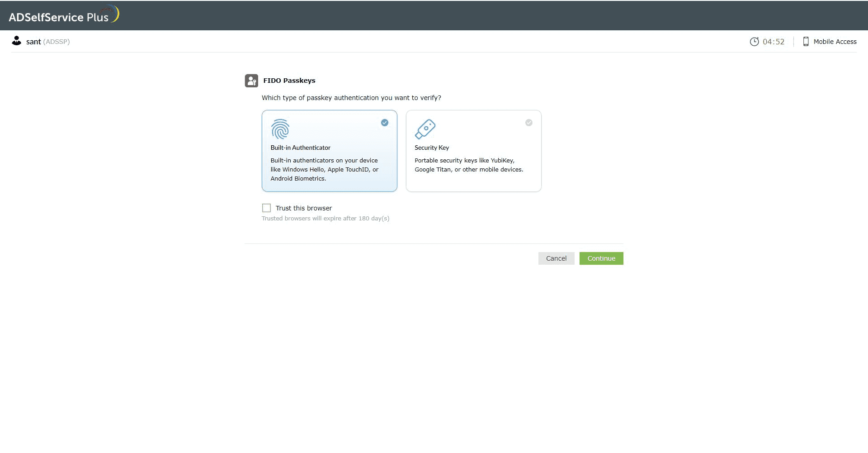The height and width of the screenshot is (453, 868).
Task: Select the Built-in Authenticator checkmark
Action: (x=385, y=123)
